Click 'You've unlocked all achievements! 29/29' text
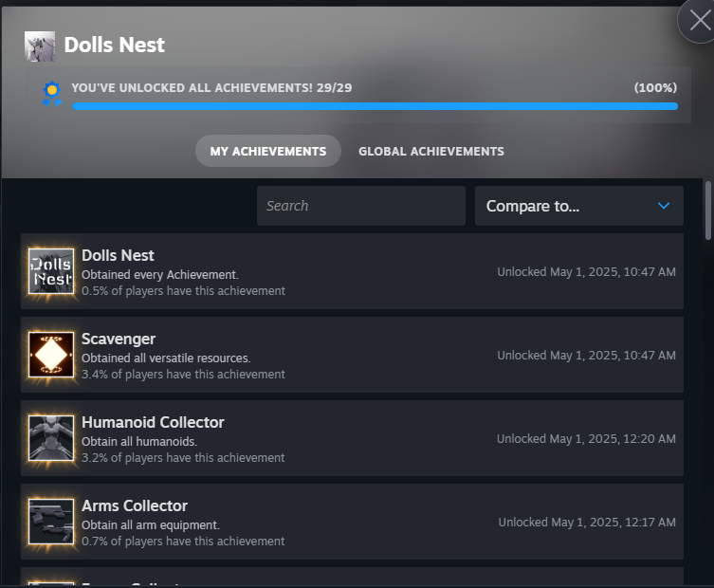 [x=211, y=87]
